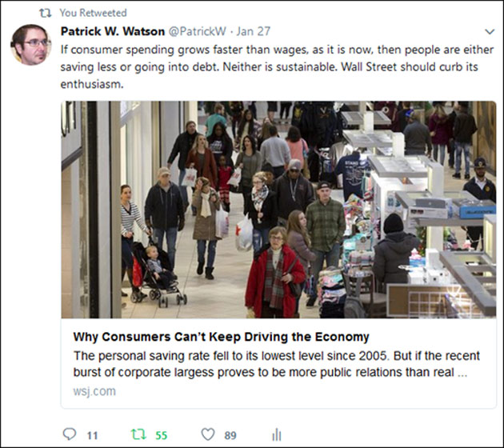Open headline Why Consumers Can't Keep Driving
This screenshot has height=448, width=504.
pyautogui.click(x=221, y=337)
